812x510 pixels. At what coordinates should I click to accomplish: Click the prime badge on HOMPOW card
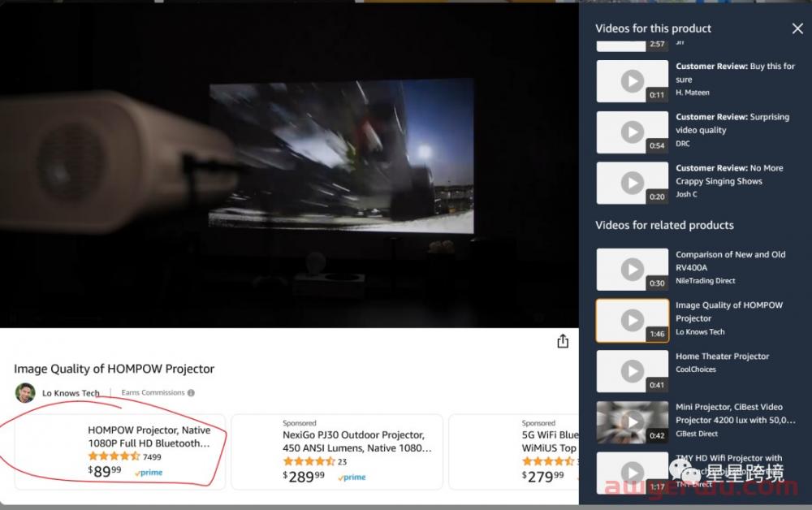pos(149,473)
